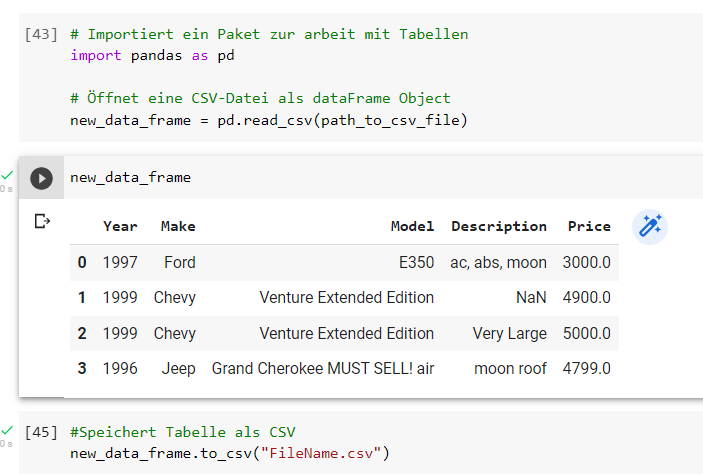Viewport: 703px width, 474px height.
Task: Click the Make column header
Action: coord(178,226)
